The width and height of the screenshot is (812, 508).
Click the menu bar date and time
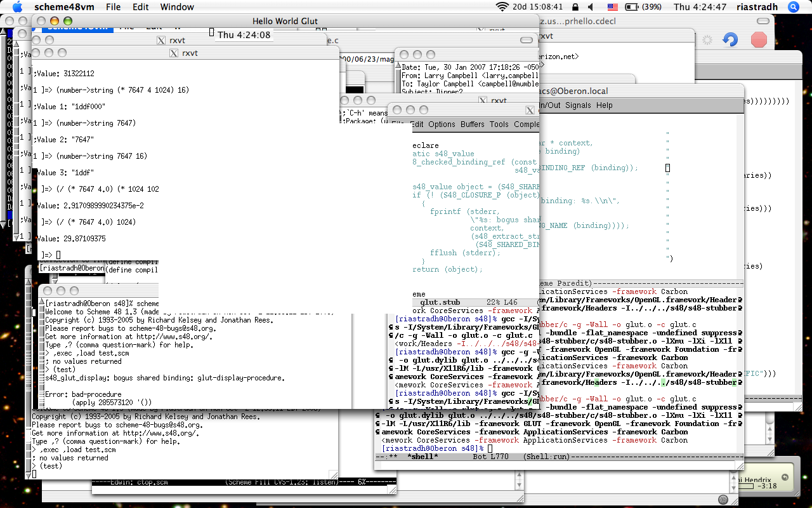tap(700, 7)
